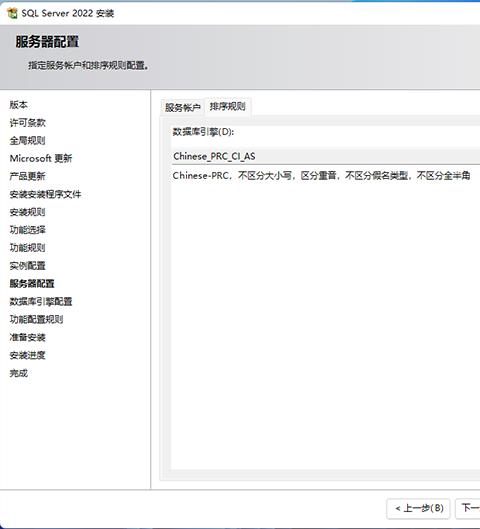Click the 全局规则 step
Image resolution: width=480 pixels, height=529 pixels.
(x=27, y=140)
